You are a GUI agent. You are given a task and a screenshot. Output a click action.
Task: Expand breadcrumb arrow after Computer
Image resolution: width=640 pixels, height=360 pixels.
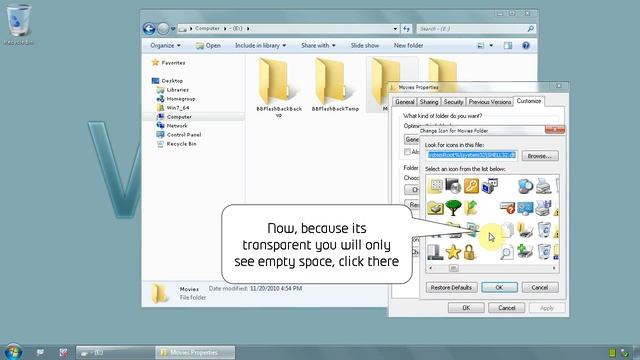[x=225, y=29]
